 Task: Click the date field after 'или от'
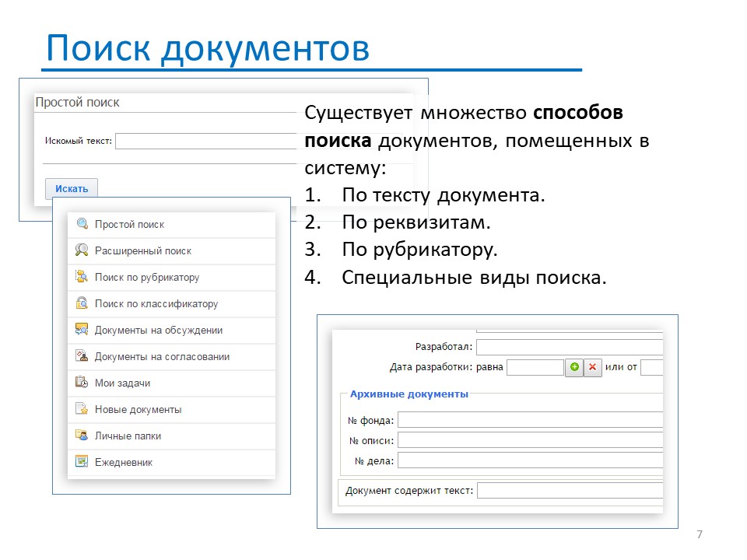pyautogui.click(x=652, y=367)
